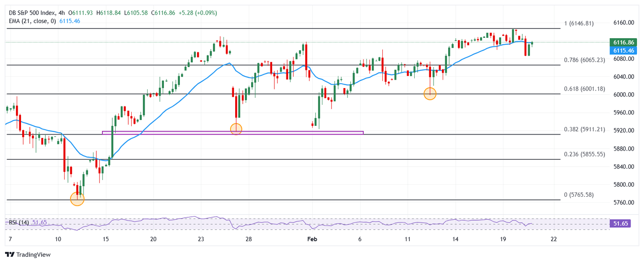The height and width of the screenshot is (263, 644).
Task: Select the orange circle at the 5765 low
Action: [x=77, y=199]
